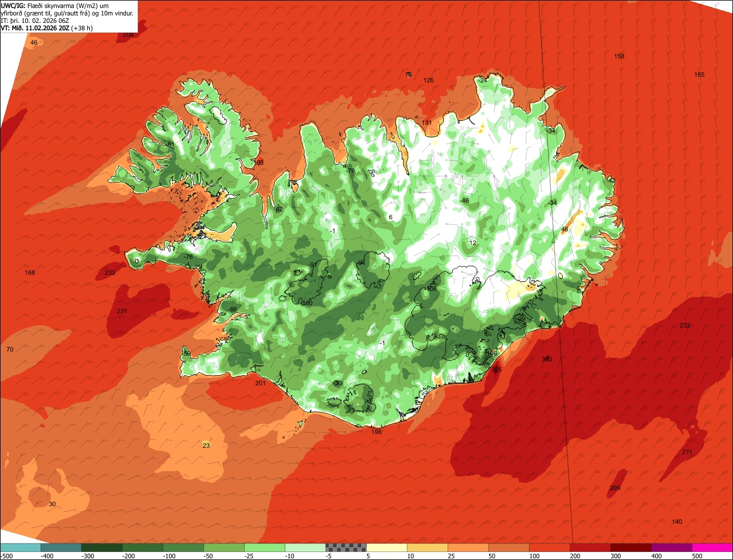Select the 201 value over the sea

click(x=261, y=383)
